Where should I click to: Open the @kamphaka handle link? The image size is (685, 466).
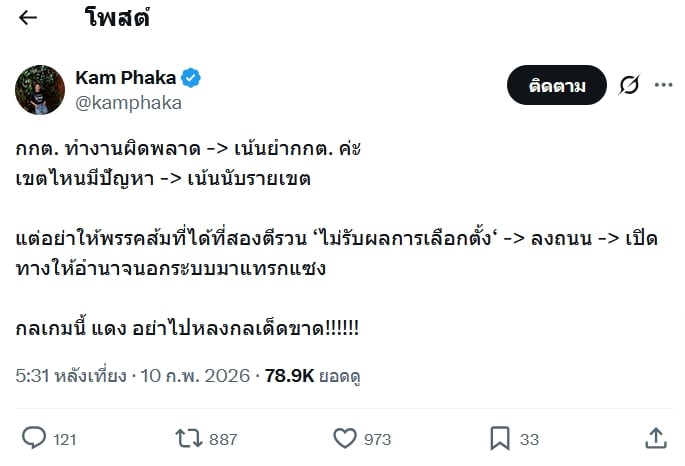click(128, 102)
